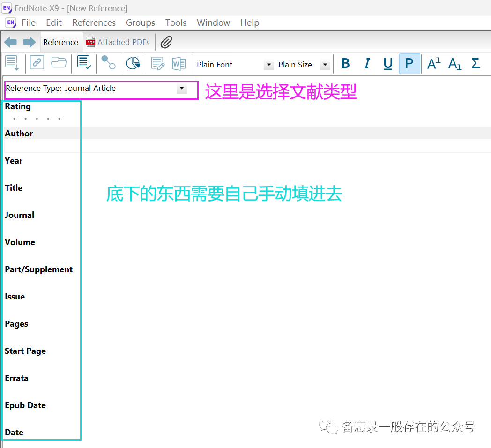Image resolution: width=491 pixels, height=448 pixels.
Task: Select the Year field label
Action: (14, 161)
